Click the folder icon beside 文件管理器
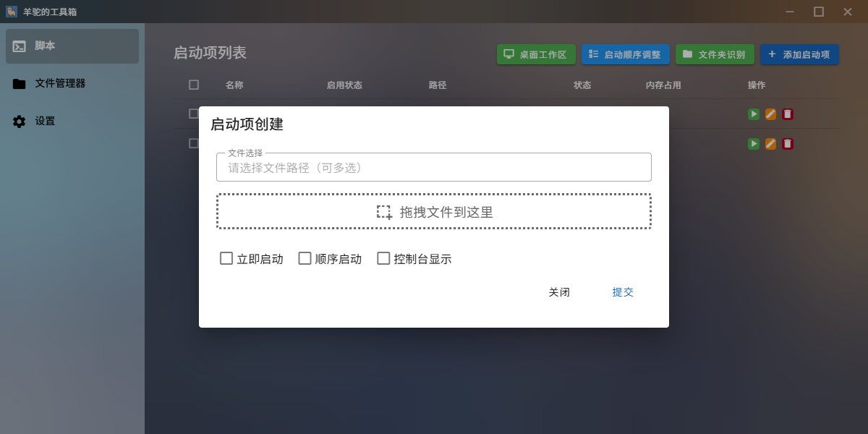Screen dimensions: 868x434 click(20, 84)
